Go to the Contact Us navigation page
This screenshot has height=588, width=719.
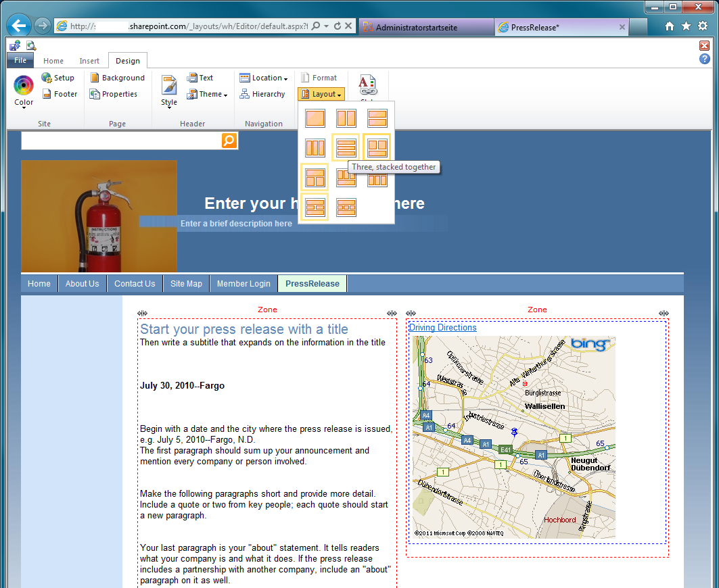135,284
